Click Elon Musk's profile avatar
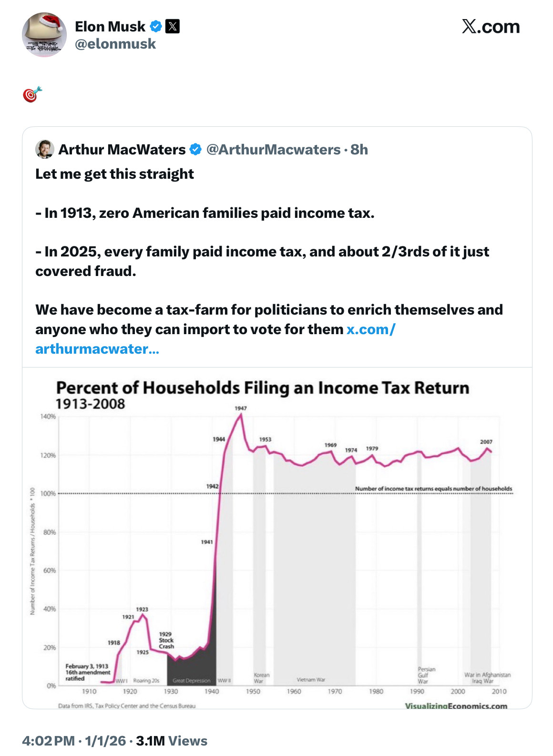 tap(44, 35)
